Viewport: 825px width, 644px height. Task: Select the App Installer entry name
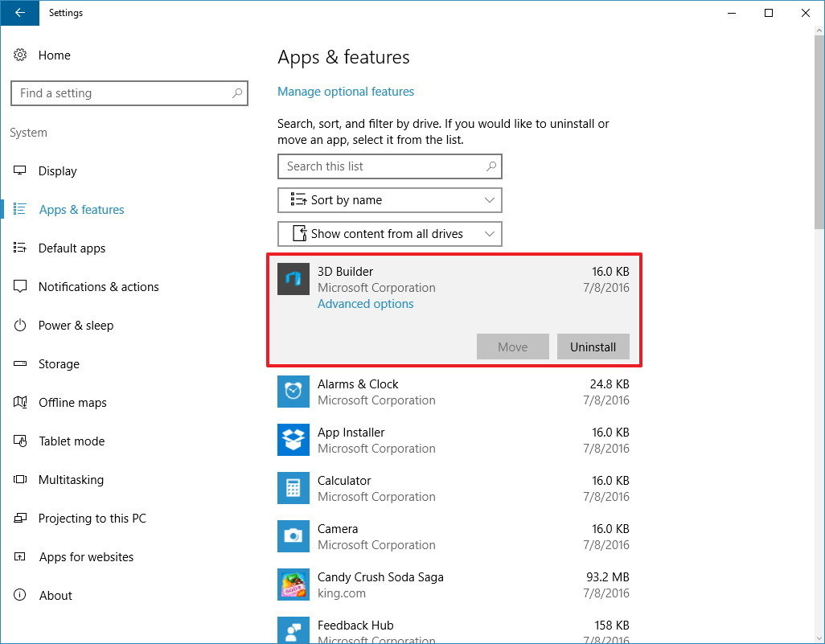(351, 433)
